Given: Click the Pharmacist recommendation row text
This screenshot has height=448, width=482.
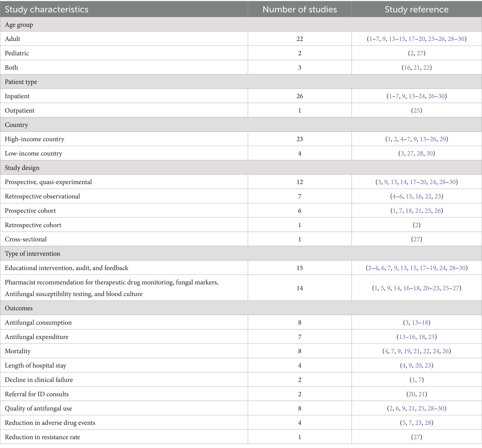Looking at the screenshot, I should (111, 288).
